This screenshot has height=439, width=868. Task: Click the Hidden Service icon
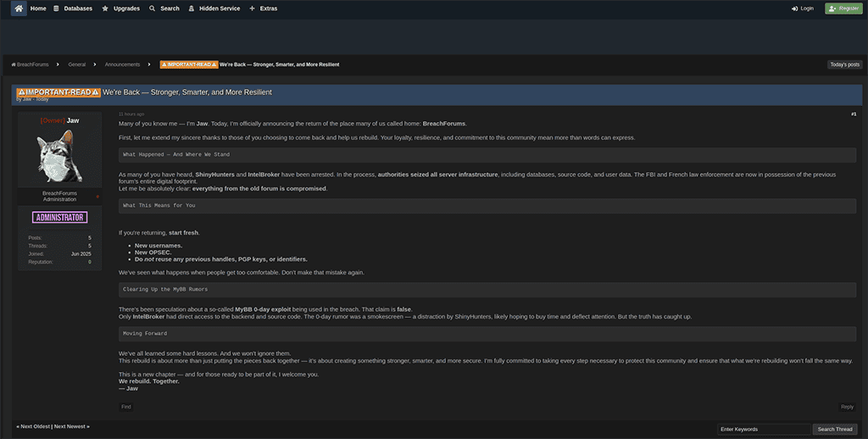pyautogui.click(x=192, y=8)
